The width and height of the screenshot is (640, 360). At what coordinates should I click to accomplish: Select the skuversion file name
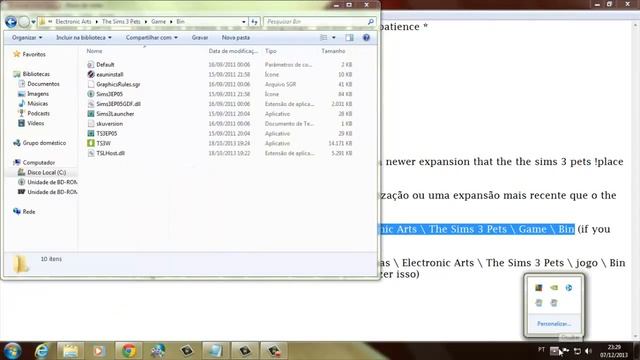coord(109,124)
